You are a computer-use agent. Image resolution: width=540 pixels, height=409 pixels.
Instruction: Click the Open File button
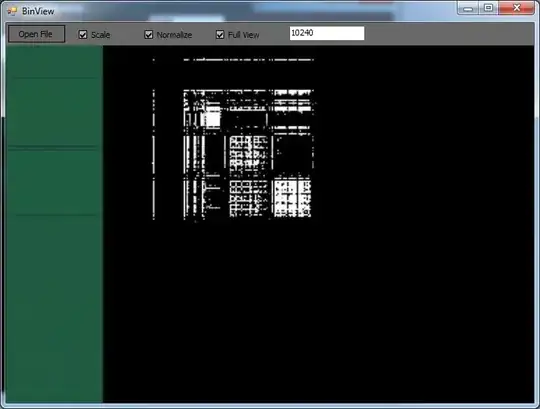click(x=37, y=34)
